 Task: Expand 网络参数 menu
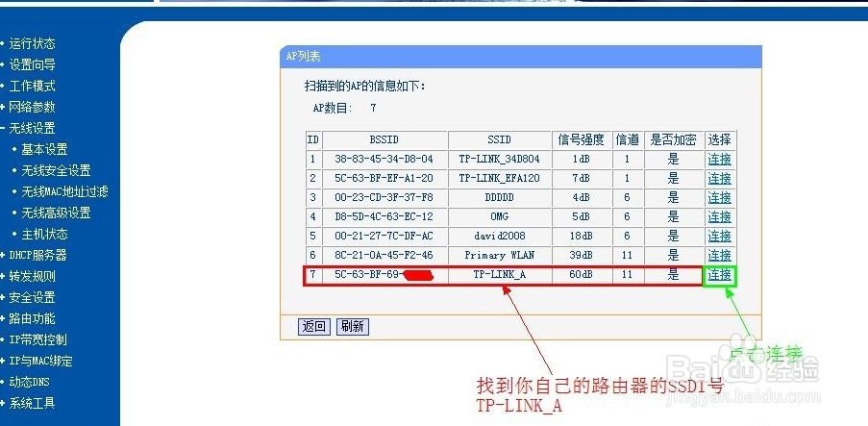tap(32, 107)
